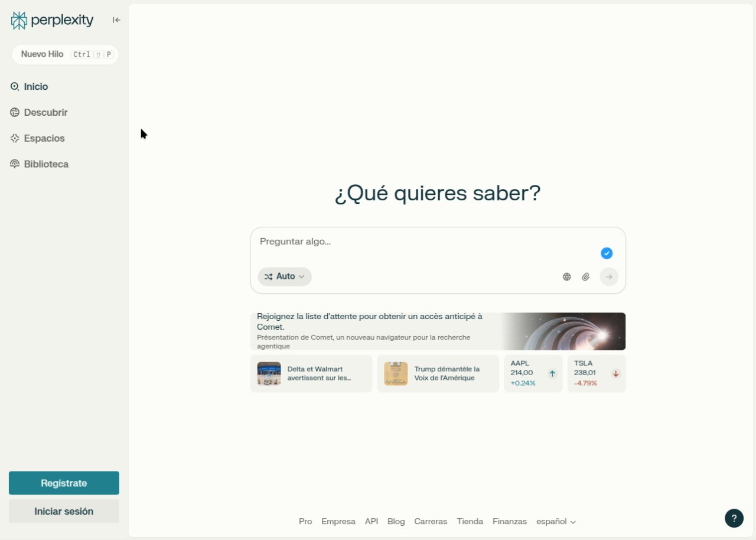Toggle the blue checkmark in search box
Screen dimensions: 756x540
607,253
